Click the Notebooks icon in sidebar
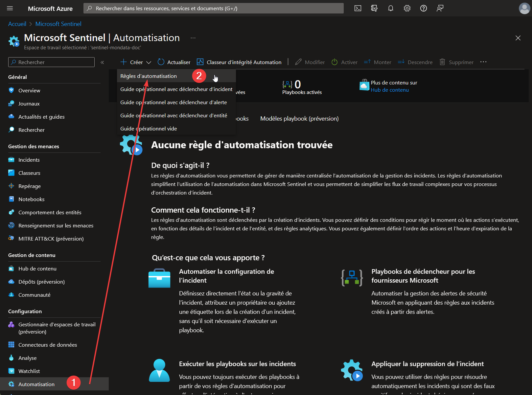 click(12, 199)
